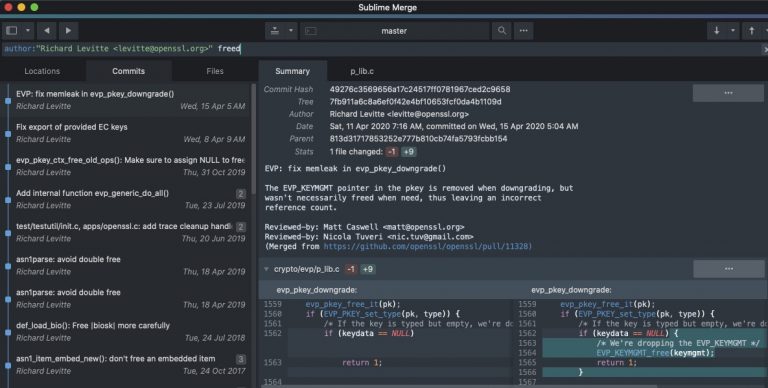Open commit actions ellipsis button near hash
The image size is (768, 388).
point(728,93)
